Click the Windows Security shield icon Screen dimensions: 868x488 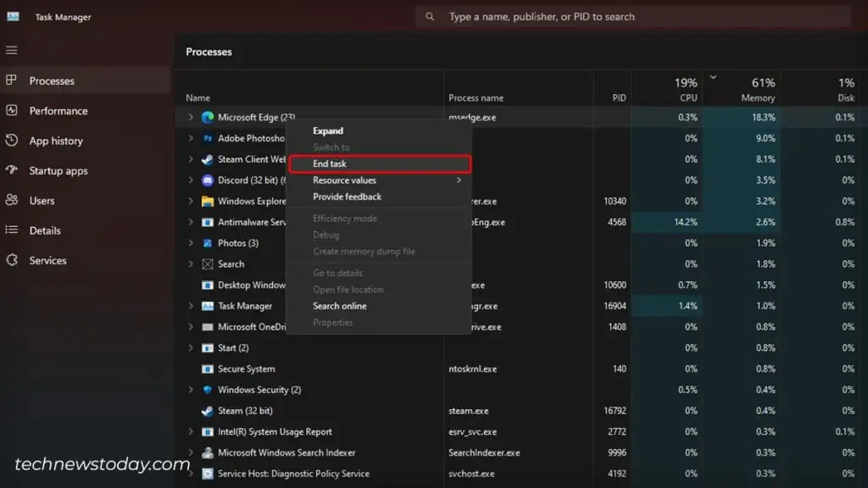[x=208, y=390]
